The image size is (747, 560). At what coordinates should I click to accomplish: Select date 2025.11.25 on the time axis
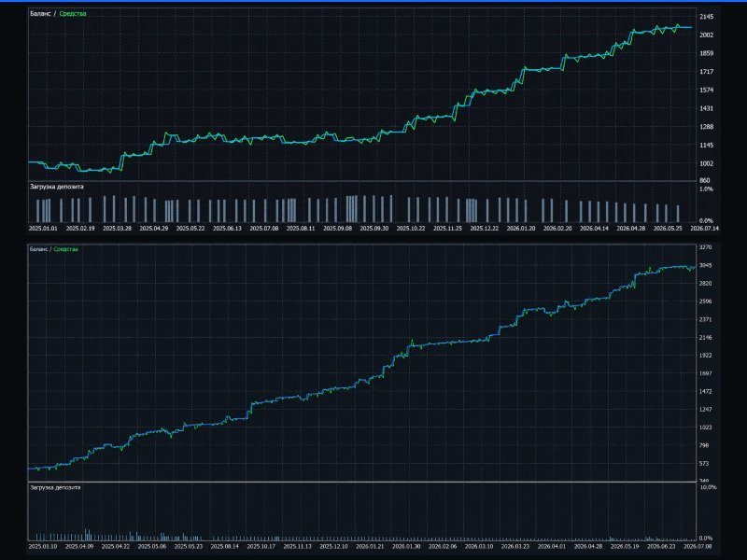pyautogui.click(x=447, y=229)
